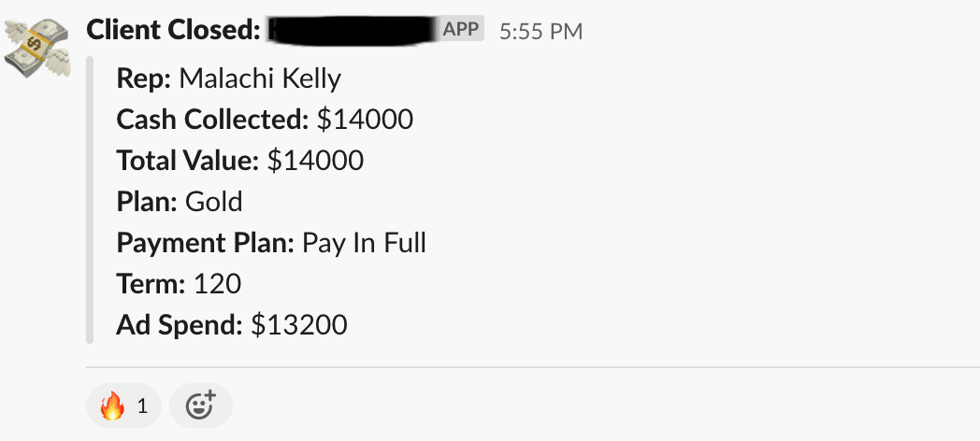The width and height of the screenshot is (980, 441).
Task: Click the bold "Rep:" label
Action: pyautogui.click(x=144, y=78)
